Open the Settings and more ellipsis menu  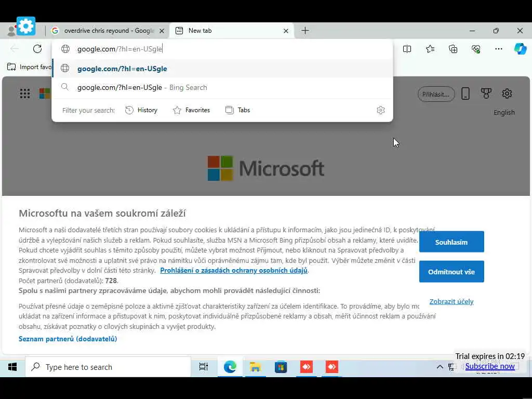point(498,49)
